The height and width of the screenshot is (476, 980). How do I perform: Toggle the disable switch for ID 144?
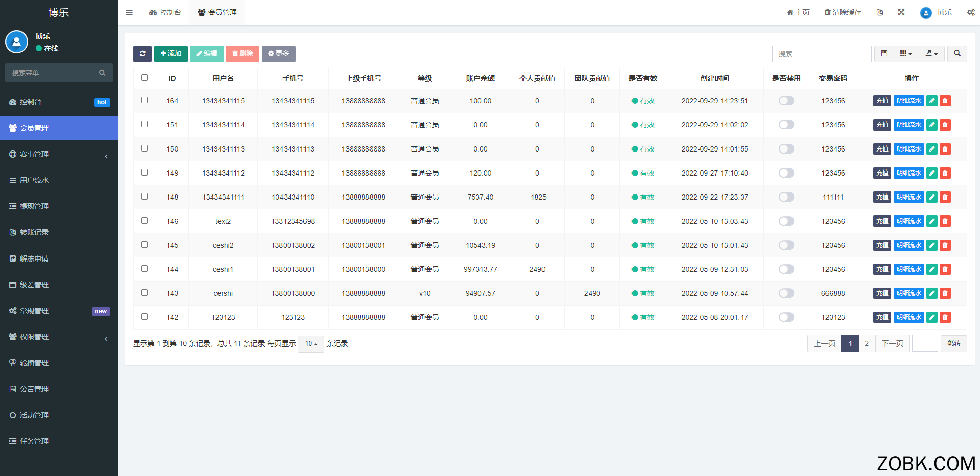[x=787, y=269]
